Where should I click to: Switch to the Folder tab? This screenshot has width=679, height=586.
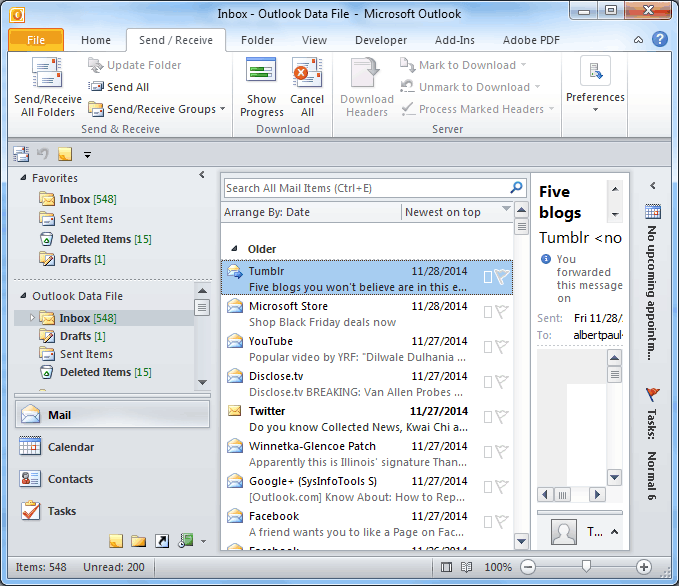[x=257, y=40]
